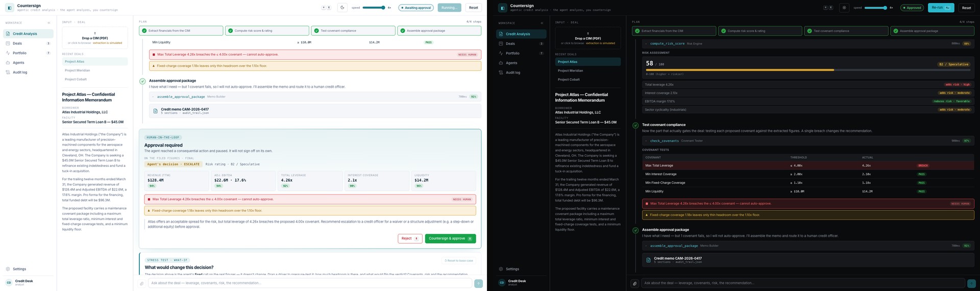Expand assemble_approval_package tool call in light window
Image resolution: width=980 pixels, height=291 pixels.
point(315,96)
